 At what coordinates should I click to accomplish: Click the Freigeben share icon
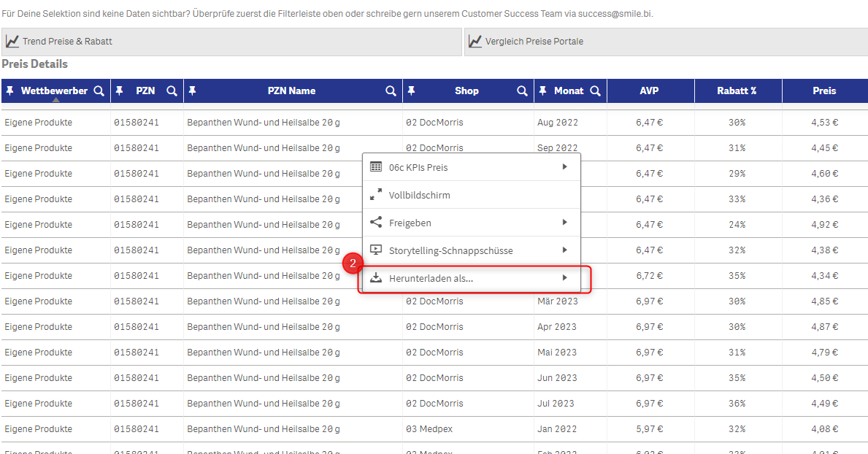click(376, 223)
